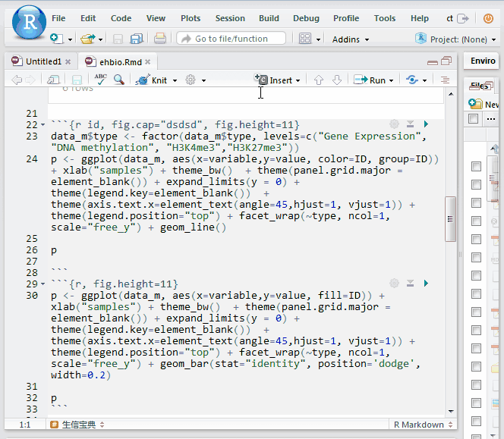Click the print document icon

159,39
